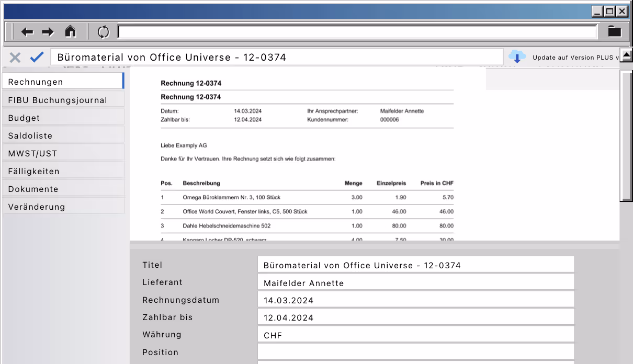The height and width of the screenshot is (364, 633).
Task: Go forward with the right arrow icon
Action: click(48, 32)
